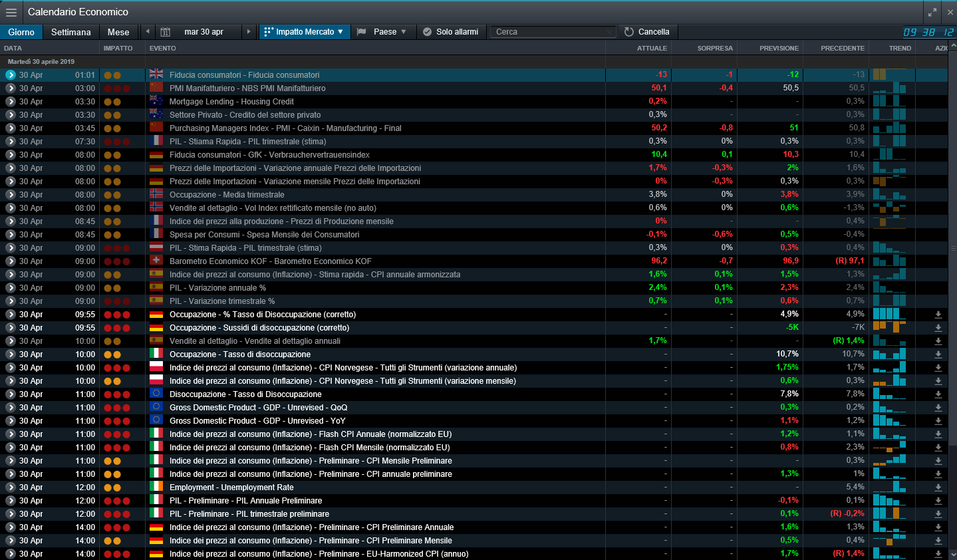957x560 pixels.
Task: Click the action icon for Sussidi di disoccupazione row
Action: coord(938,328)
